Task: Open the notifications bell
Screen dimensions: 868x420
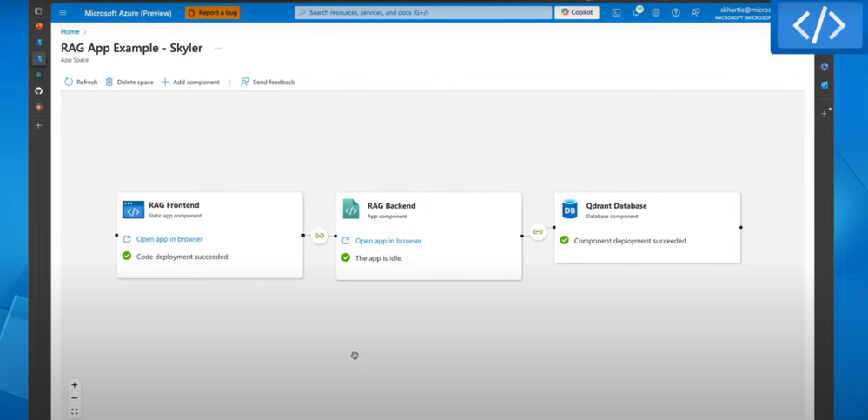Action: [x=636, y=12]
